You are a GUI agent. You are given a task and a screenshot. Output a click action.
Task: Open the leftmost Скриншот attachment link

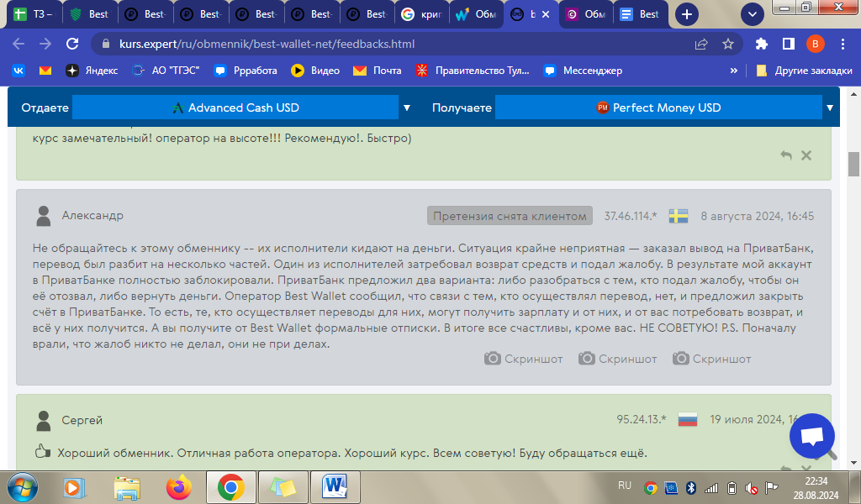(x=523, y=359)
